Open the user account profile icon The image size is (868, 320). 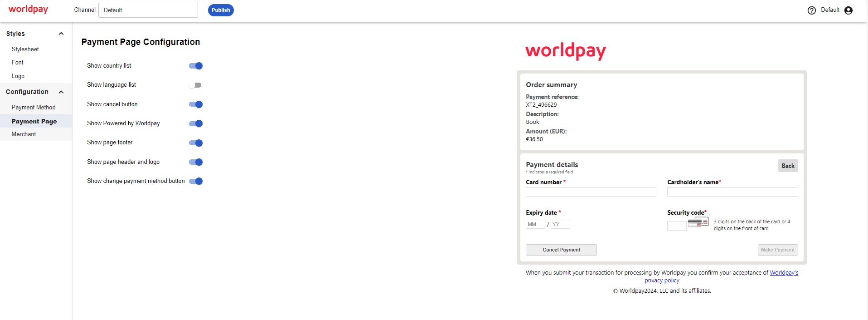click(x=849, y=10)
